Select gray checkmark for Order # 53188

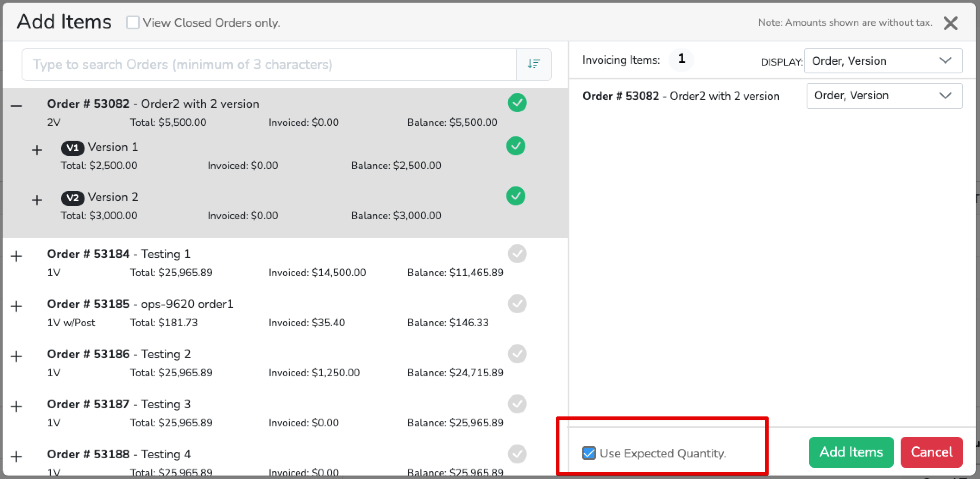(517, 454)
